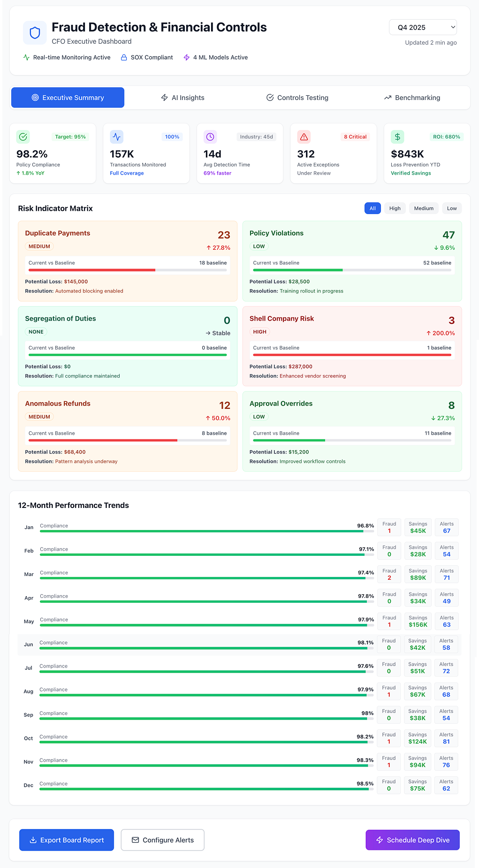Click the Industry: 45d badge

pos(256,137)
